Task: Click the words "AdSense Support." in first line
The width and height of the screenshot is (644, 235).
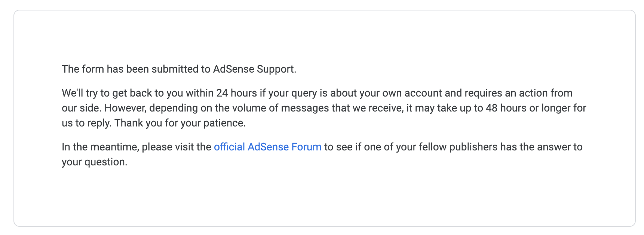Action: 254,69
